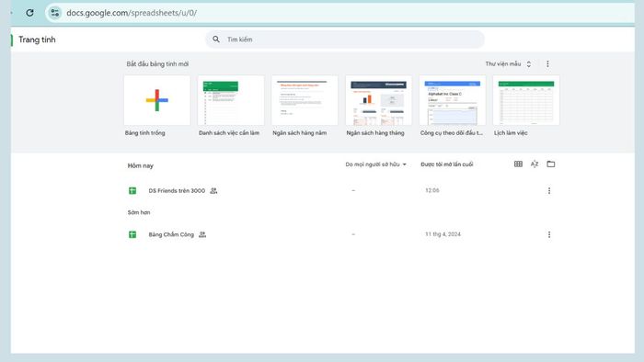Click the 12:06 last opened time

432,190
